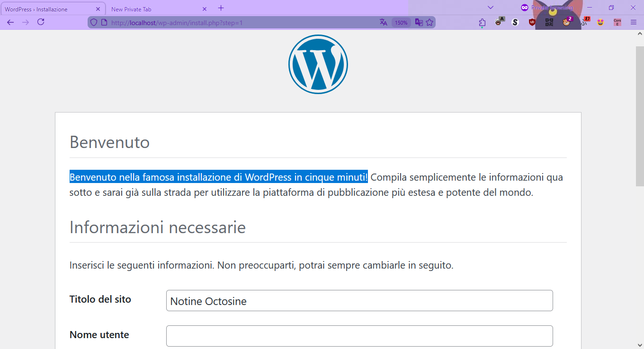Image resolution: width=644 pixels, height=349 pixels.
Task: Open the tab overview dropdown chevron
Action: click(x=490, y=8)
